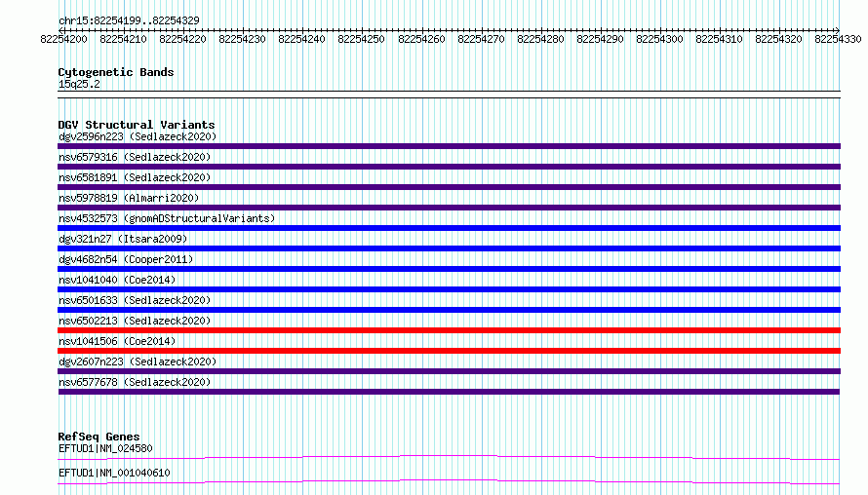Open variant nsv6502213 (Sedlazeck2020)
Viewport: 868px width, 495px height.
point(135,321)
